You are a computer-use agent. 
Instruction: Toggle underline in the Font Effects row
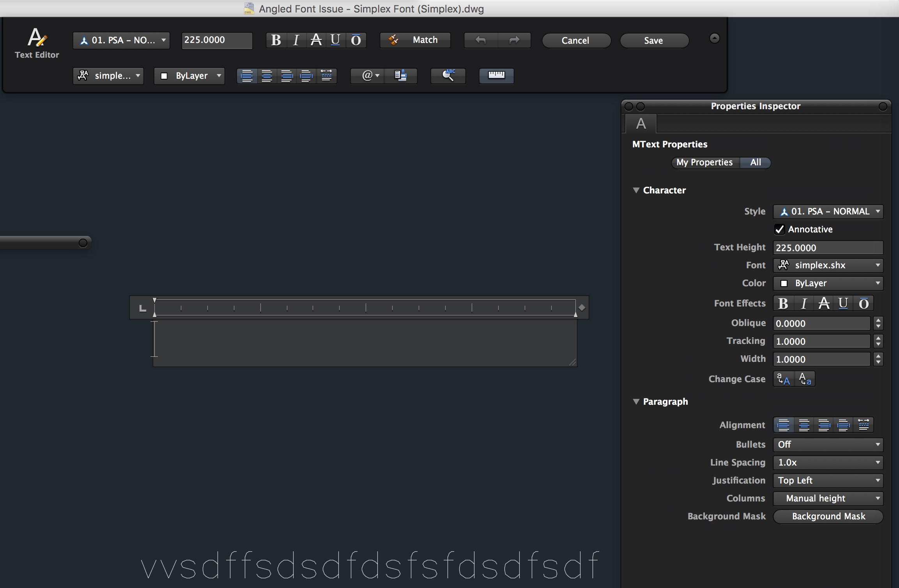tap(843, 303)
